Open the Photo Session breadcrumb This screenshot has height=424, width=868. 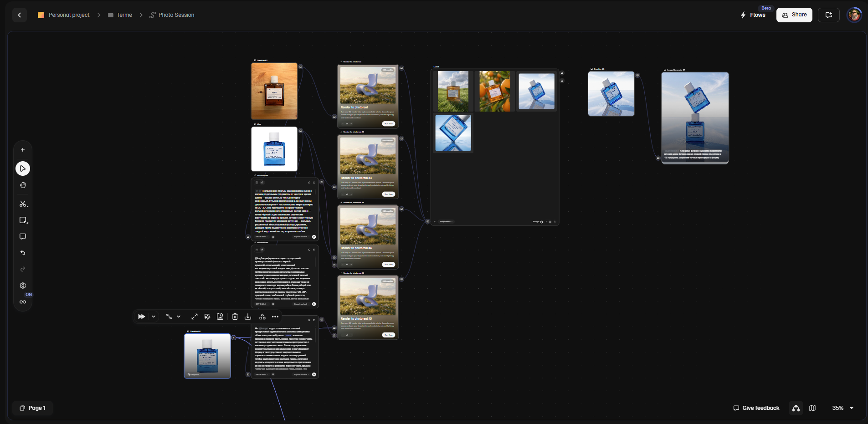[172, 15]
